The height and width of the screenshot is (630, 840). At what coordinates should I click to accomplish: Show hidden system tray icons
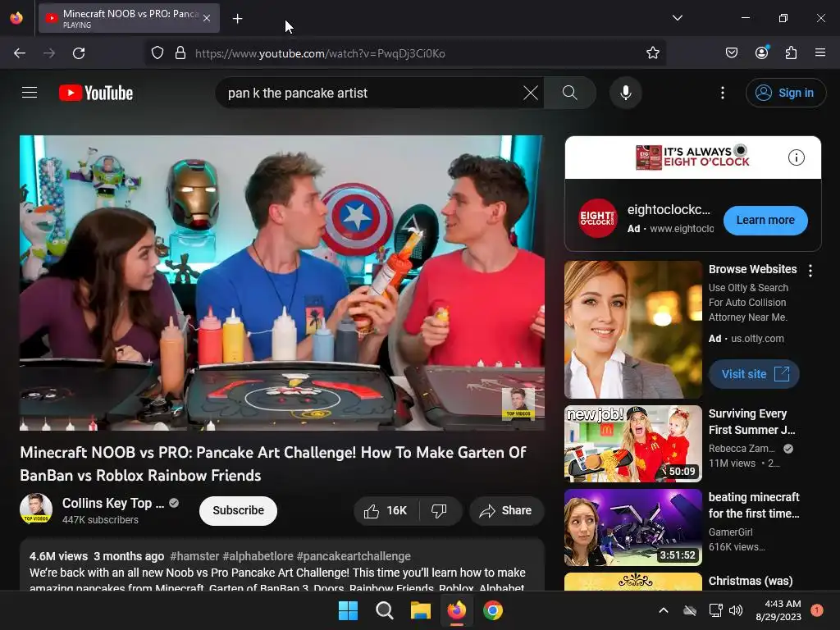pos(663,610)
